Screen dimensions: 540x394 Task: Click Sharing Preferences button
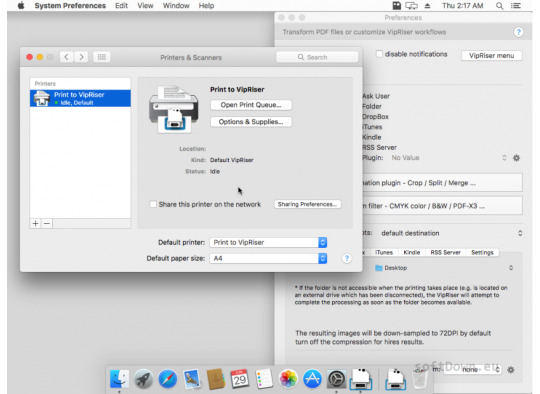(x=307, y=204)
